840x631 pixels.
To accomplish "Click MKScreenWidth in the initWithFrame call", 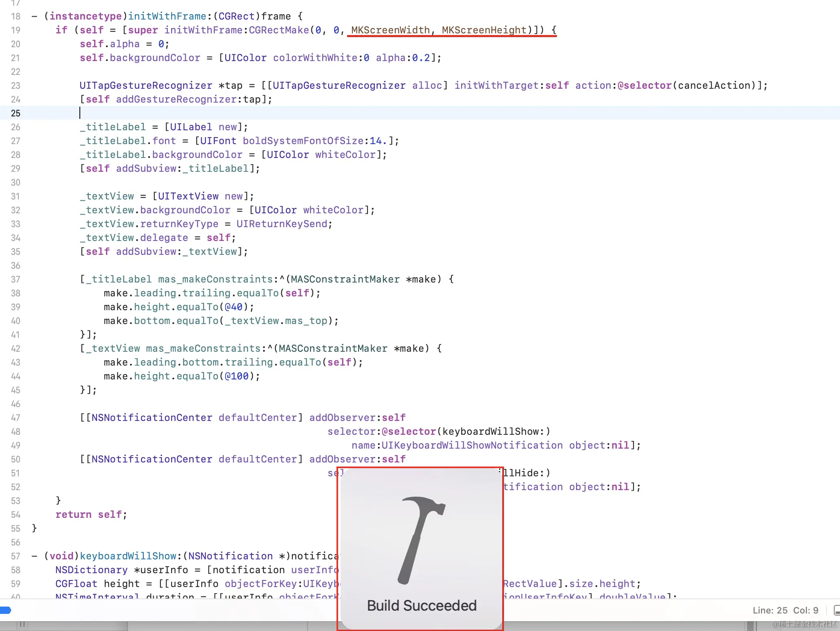I will coord(390,30).
